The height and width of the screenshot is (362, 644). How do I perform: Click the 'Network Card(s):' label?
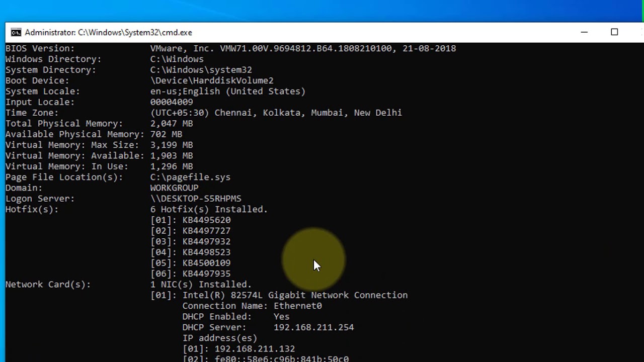pos(48,285)
